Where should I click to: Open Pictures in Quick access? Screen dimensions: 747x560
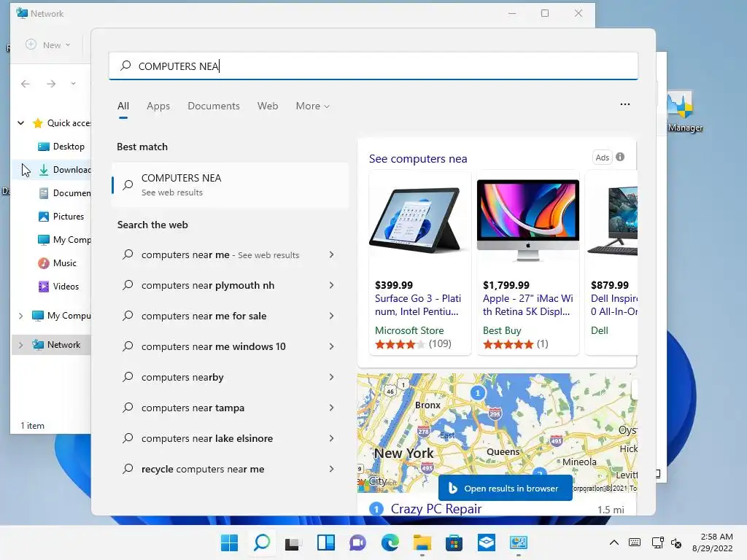68,216
